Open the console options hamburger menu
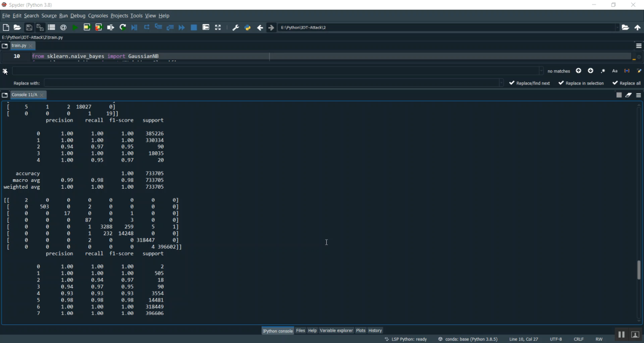The height and width of the screenshot is (343, 644). [x=638, y=95]
